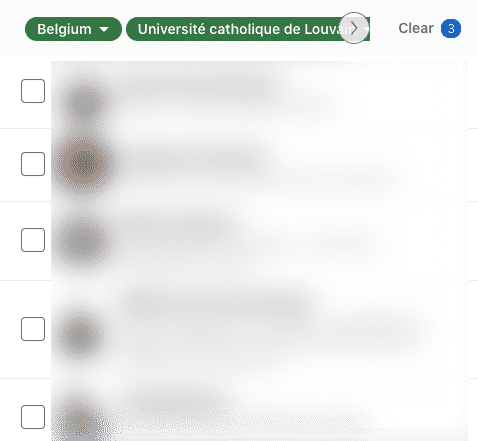Screen dimensions: 478x441
Task: View the third result's profile photo
Action: 83,241
